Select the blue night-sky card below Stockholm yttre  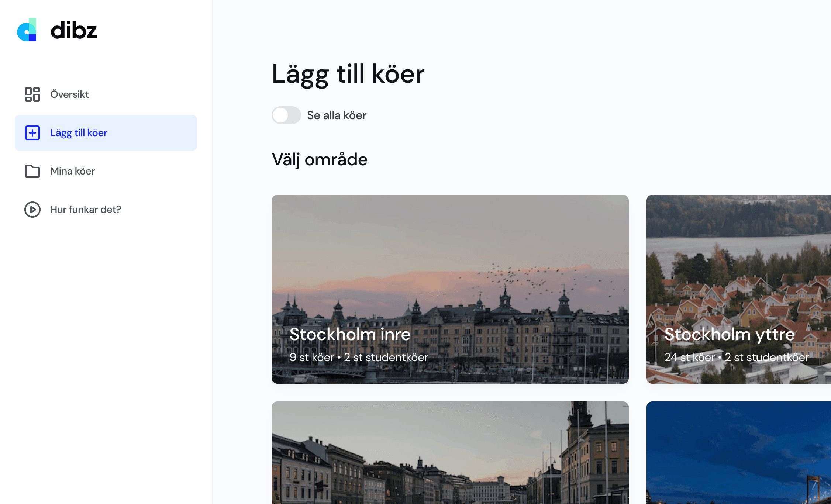pyautogui.click(x=739, y=453)
